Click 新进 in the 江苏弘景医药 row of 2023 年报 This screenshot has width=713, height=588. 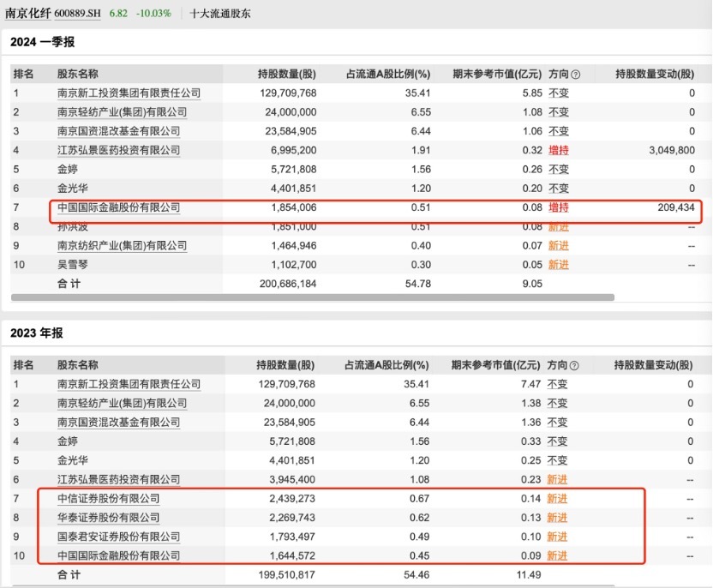coord(557,479)
